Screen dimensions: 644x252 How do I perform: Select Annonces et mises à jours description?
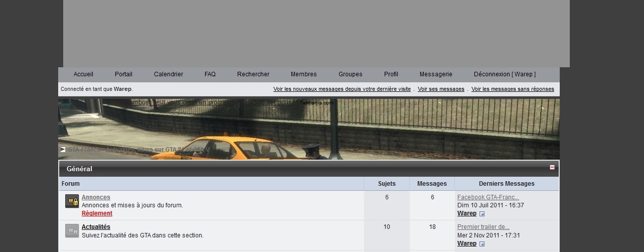click(x=132, y=205)
